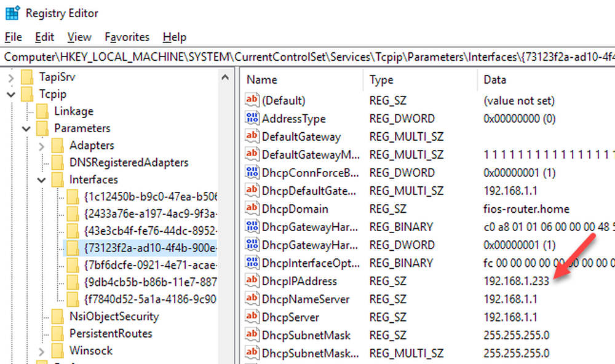Select the DhcpServer value name
Screen dimensions: 615x364
[x=290, y=317]
